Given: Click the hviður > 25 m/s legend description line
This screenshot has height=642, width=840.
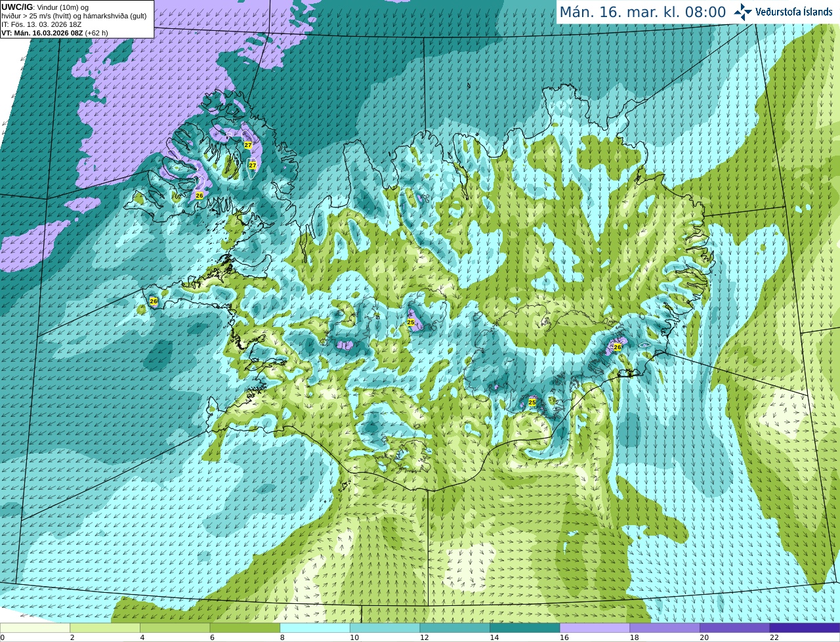Looking at the screenshot, I should 73,16.
